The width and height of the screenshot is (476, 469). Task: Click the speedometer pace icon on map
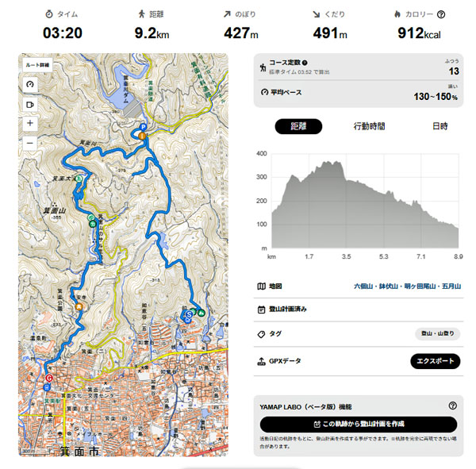tap(30, 85)
